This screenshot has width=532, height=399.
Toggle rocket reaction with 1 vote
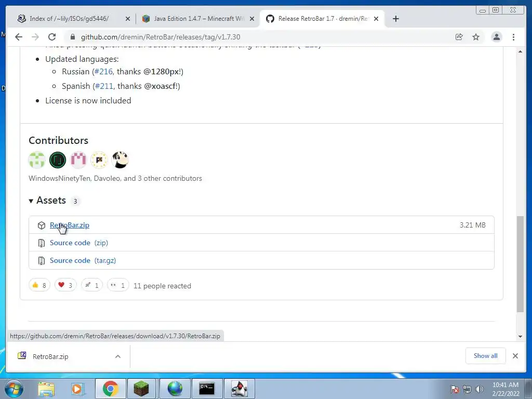(x=92, y=285)
